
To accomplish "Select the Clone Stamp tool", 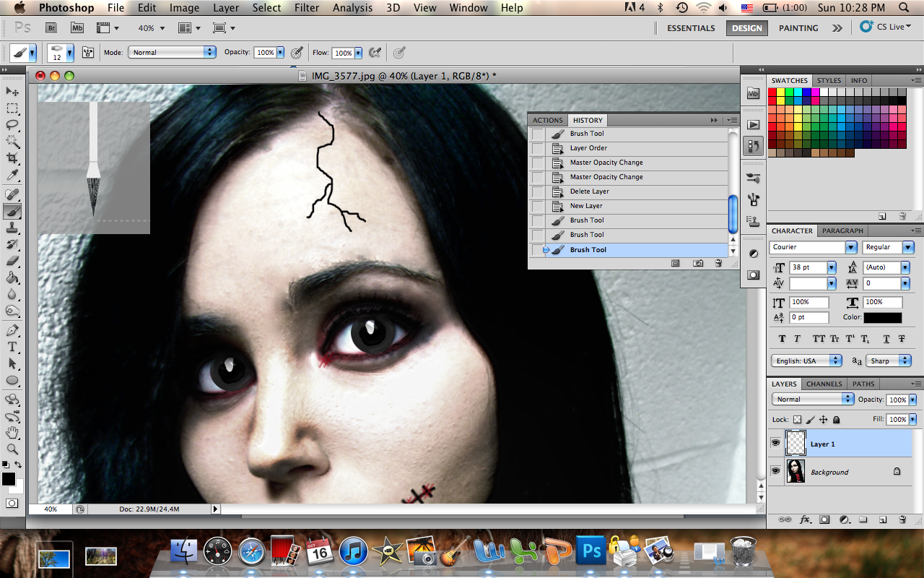I will tap(12, 228).
